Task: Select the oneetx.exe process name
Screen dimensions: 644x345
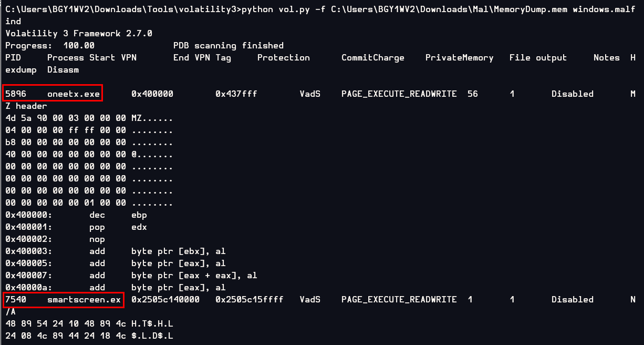Action: 73,94
